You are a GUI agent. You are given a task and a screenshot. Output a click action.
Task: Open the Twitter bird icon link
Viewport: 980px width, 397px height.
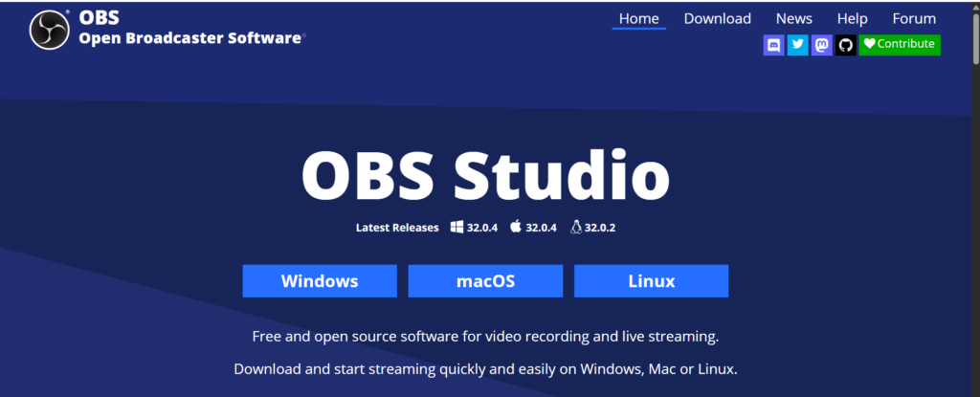798,44
